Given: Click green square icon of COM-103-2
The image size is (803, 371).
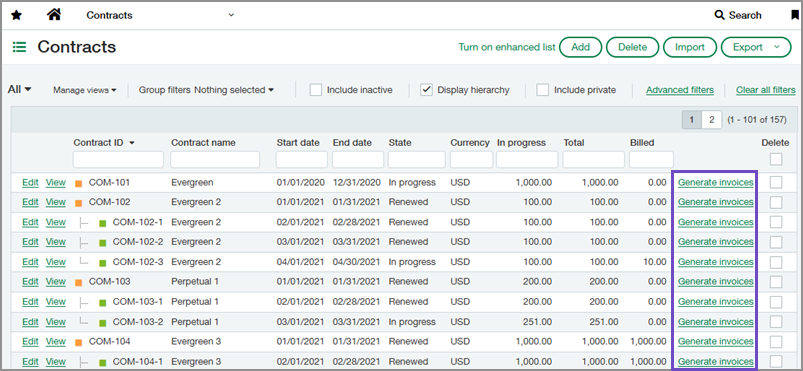Looking at the screenshot, I should coord(102,323).
